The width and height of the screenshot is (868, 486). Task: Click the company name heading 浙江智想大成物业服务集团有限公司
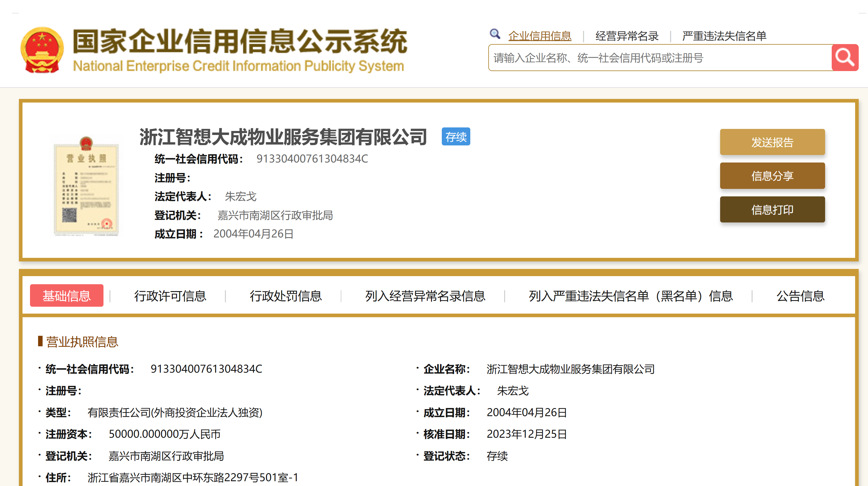click(x=283, y=137)
